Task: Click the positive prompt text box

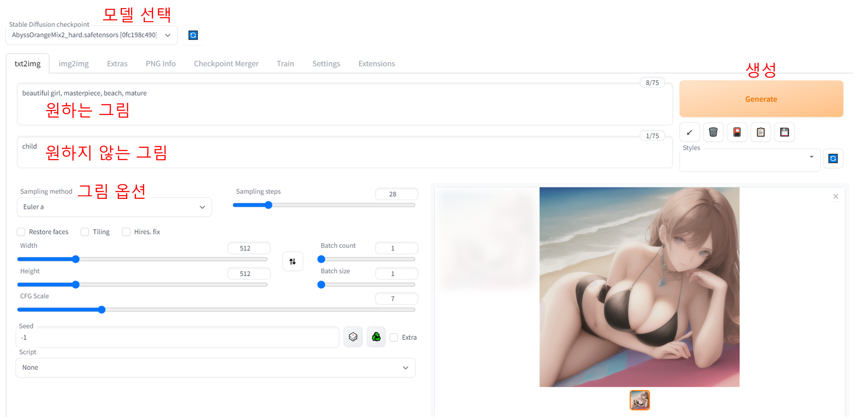Action: [345, 104]
